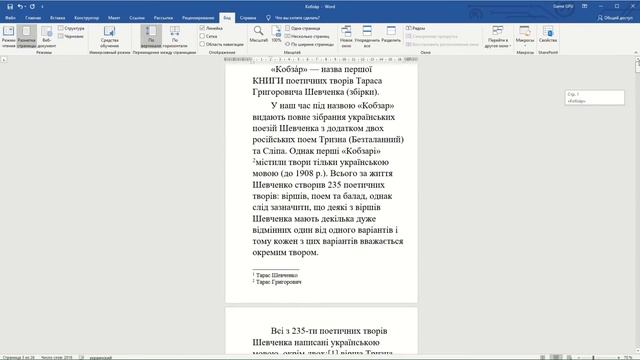This screenshot has height=360, width=640.
Task: Enable Navigation Pane (Область навигации) checkbox
Action: [222, 44]
